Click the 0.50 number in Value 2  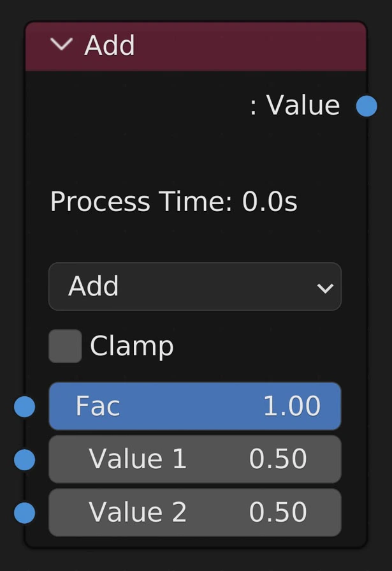coord(278,512)
